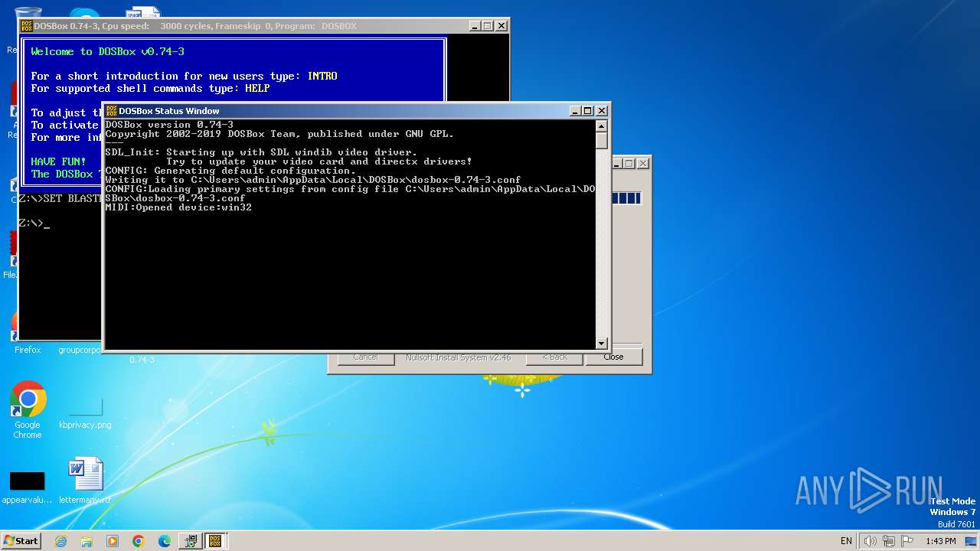Open lettermany.rtf document on desktop
The image size is (980, 551).
pos(85,481)
